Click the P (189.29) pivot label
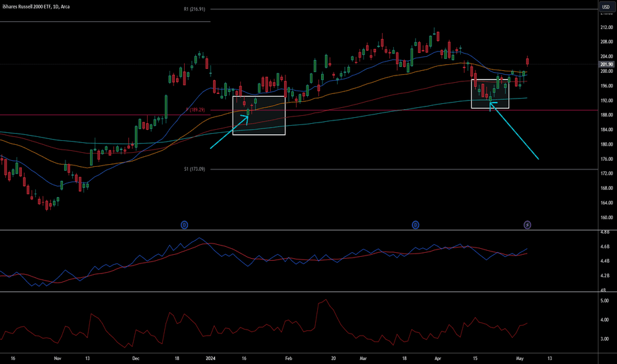The image size is (617, 364). [195, 110]
